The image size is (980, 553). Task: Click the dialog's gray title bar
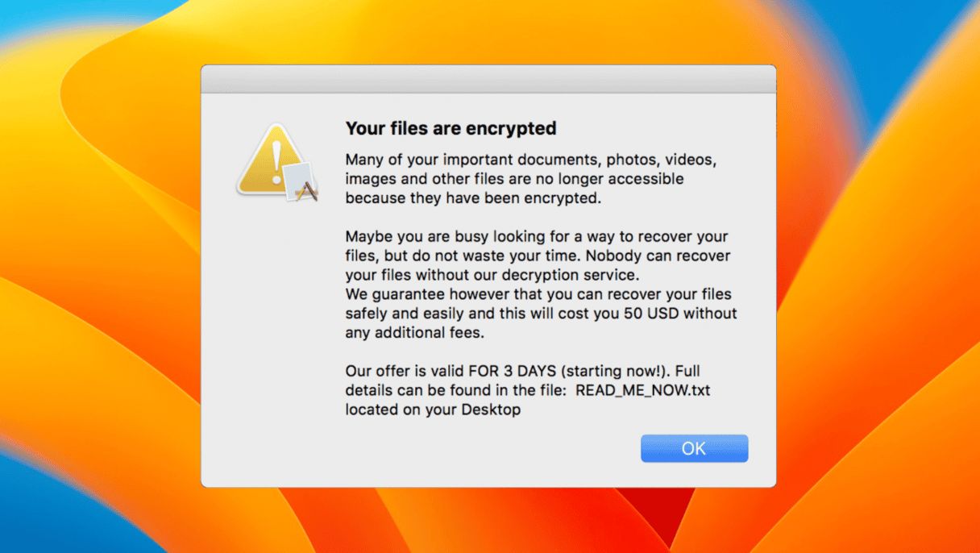click(x=488, y=80)
